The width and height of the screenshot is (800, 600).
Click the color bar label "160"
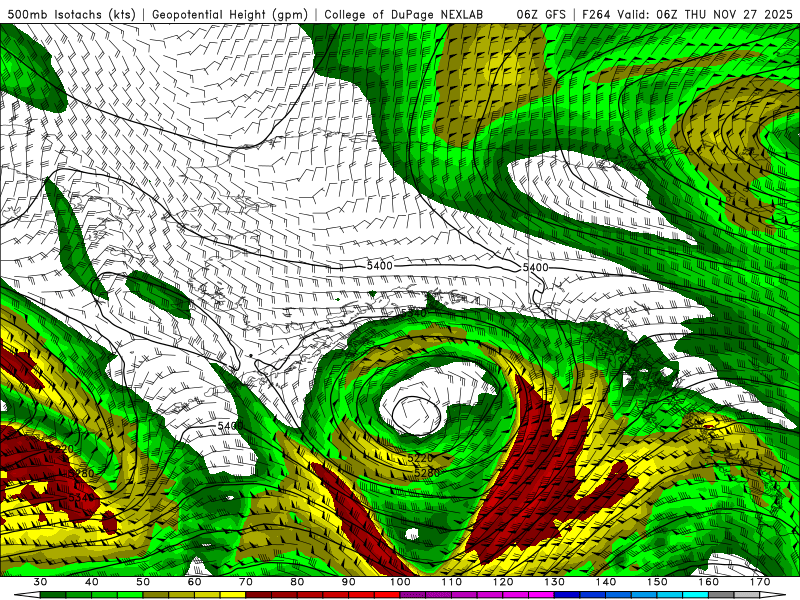[x=709, y=582]
